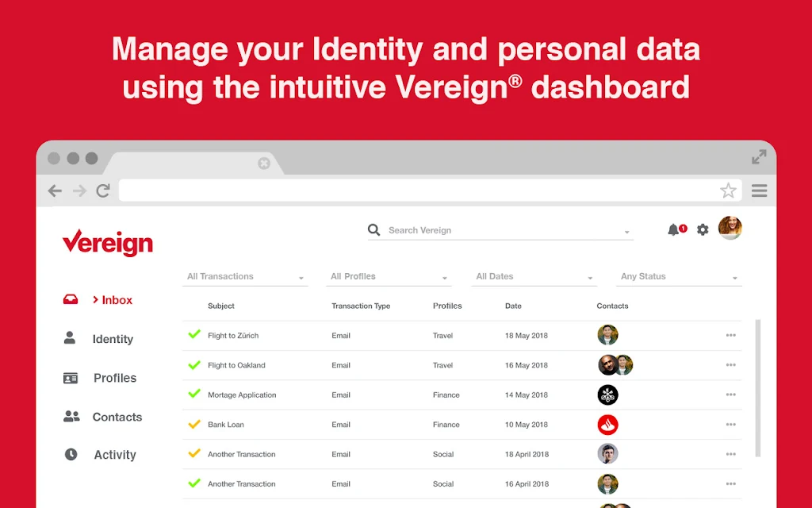Expand the Any Status dropdown

coord(679,276)
